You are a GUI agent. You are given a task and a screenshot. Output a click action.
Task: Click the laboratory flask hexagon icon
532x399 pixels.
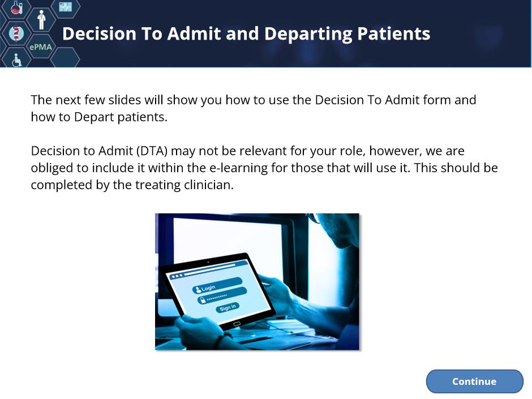16,7
